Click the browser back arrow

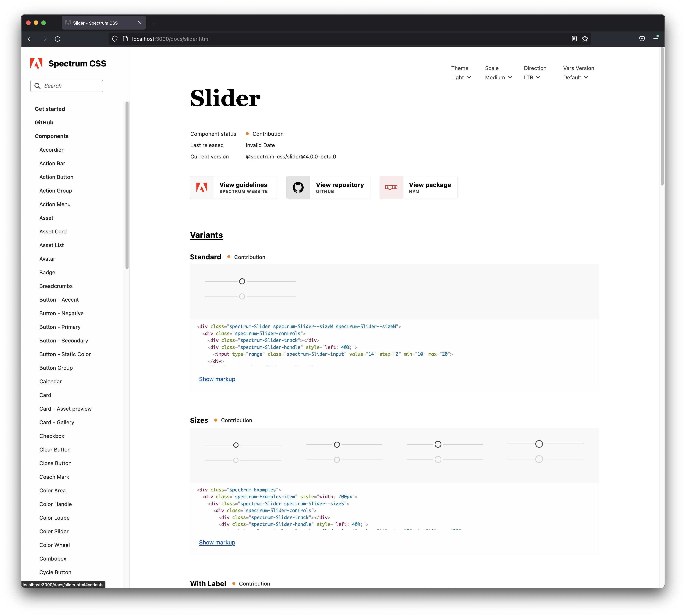(x=30, y=39)
